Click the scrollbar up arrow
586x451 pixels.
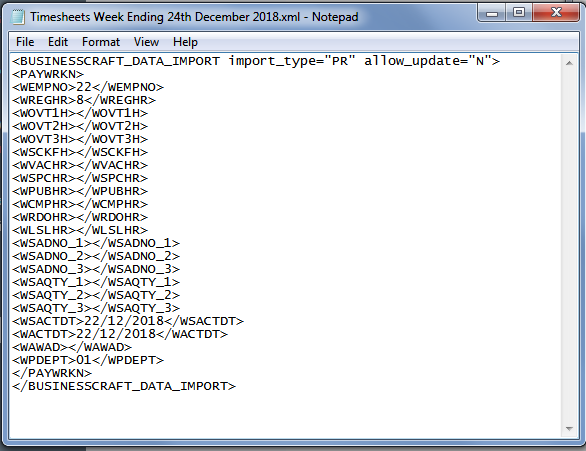coord(569,63)
